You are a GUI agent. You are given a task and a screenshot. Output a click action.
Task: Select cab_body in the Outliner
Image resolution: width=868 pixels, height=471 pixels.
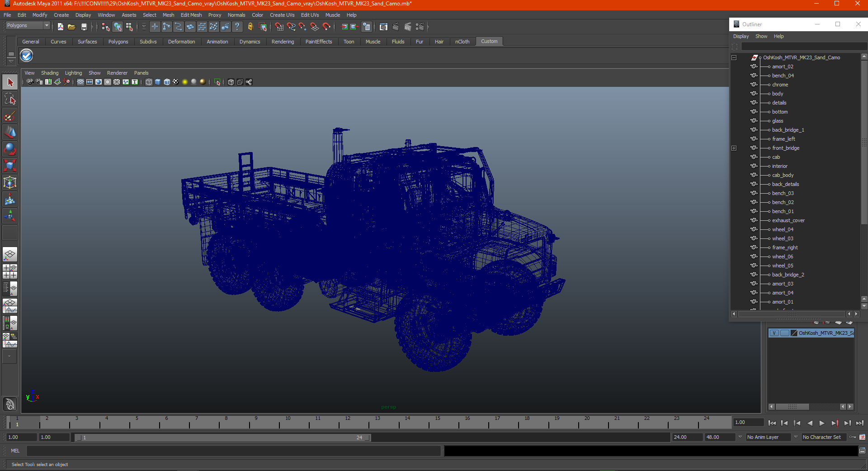(x=783, y=175)
